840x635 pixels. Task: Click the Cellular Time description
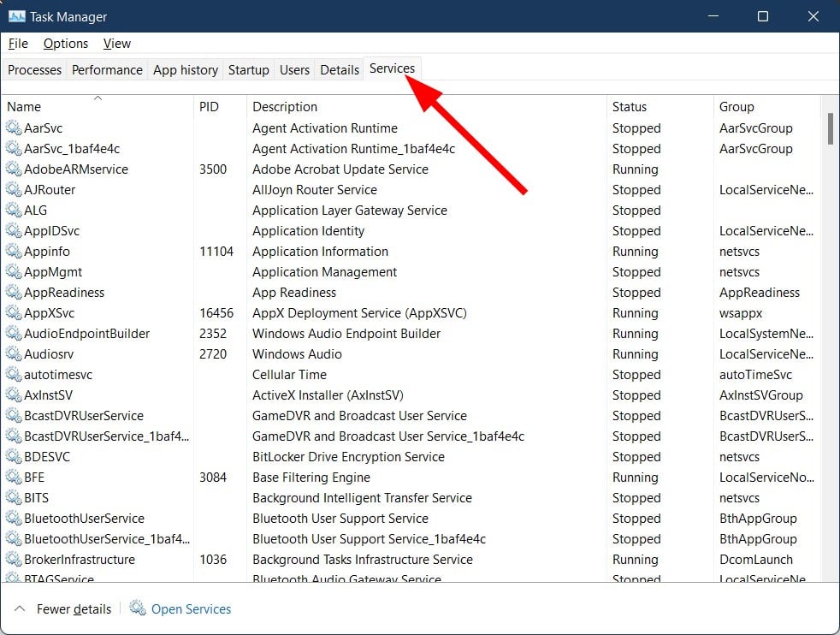[289, 374]
